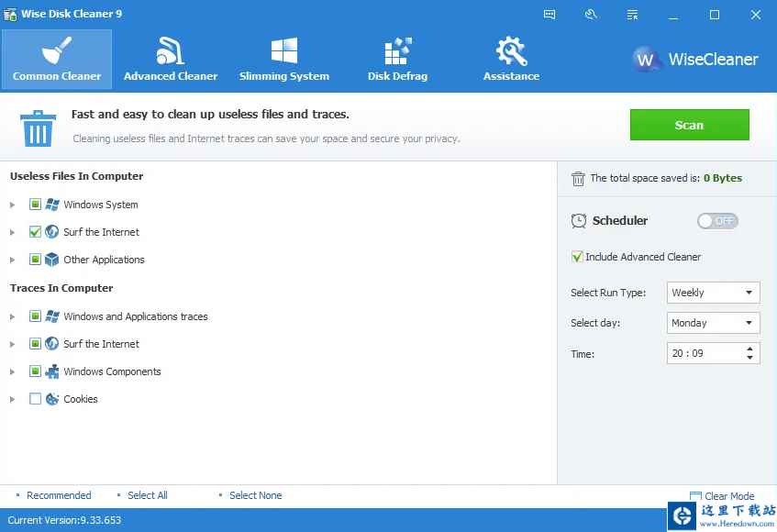Click the globe icon for Surf the Internet under Useless Files

tap(52, 231)
